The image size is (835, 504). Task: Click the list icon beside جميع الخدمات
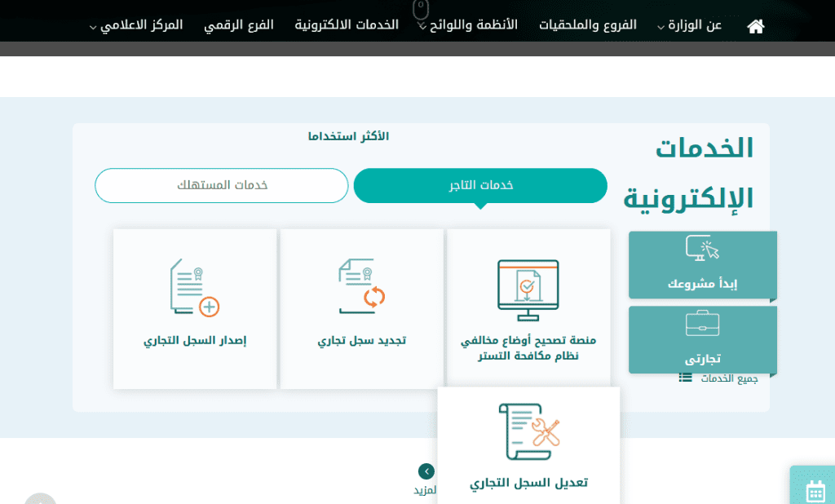coord(686,378)
